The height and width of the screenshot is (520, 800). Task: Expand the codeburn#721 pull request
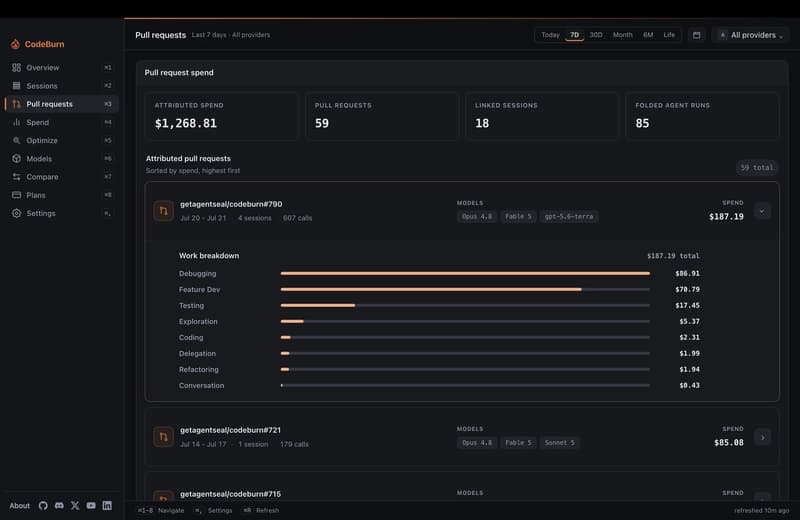[x=762, y=437]
